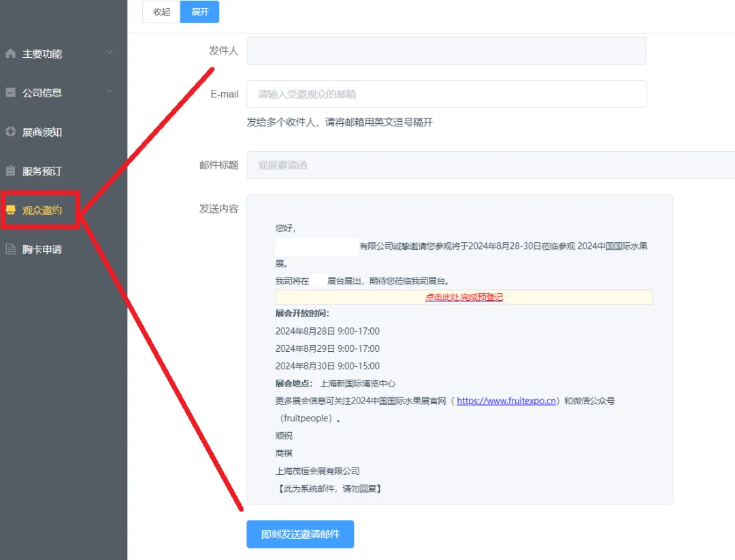Open the 展商须知 sidebar menu item
The height and width of the screenshot is (560, 735).
click(42, 132)
